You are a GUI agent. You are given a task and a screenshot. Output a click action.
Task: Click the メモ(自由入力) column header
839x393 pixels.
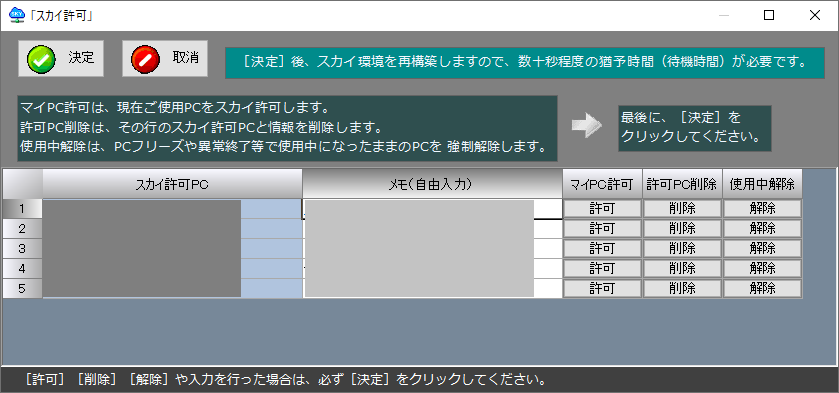coord(432,184)
